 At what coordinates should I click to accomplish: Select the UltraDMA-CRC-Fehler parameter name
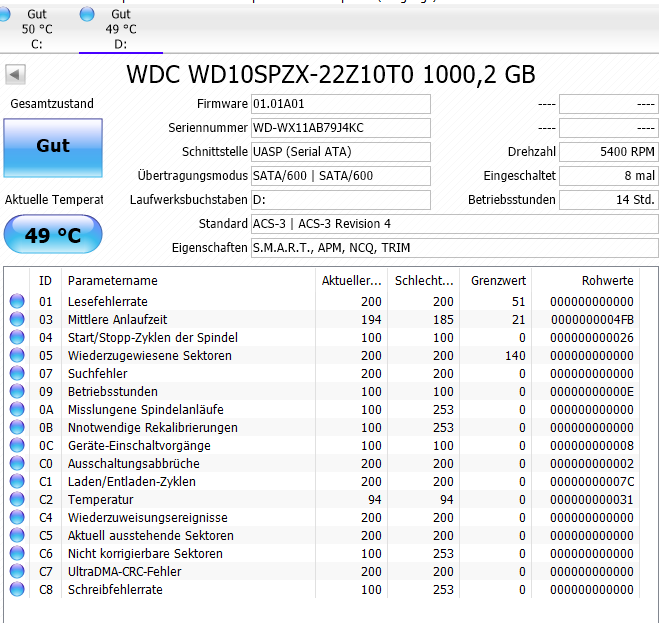click(124, 571)
